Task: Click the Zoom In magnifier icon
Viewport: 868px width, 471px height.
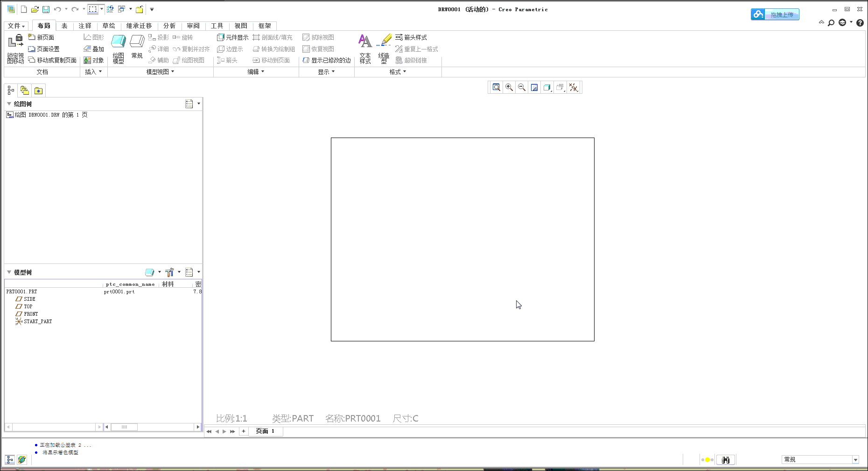Action: click(x=509, y=87)
